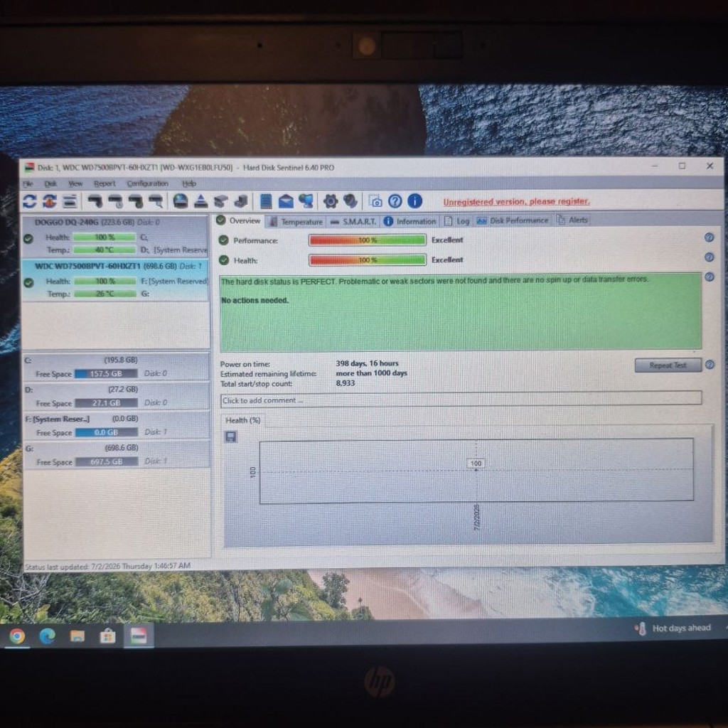Click the Unregistered version please register link
The height and width of the screenshot is (728, 728).
(516, 201)
